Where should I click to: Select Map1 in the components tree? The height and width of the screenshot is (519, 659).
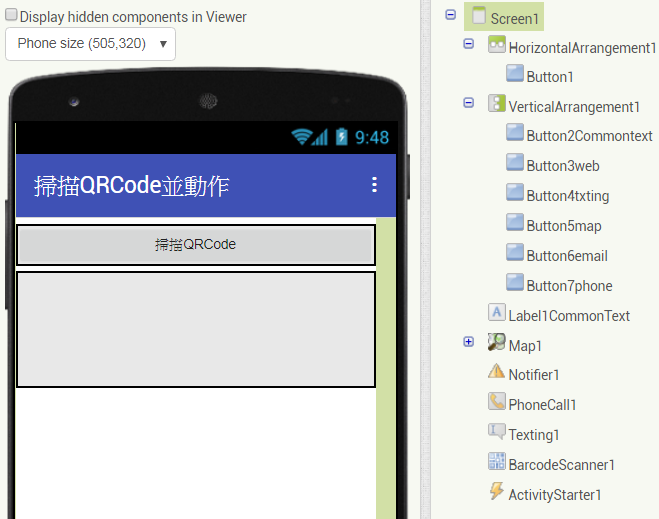(x=525, y=346)
